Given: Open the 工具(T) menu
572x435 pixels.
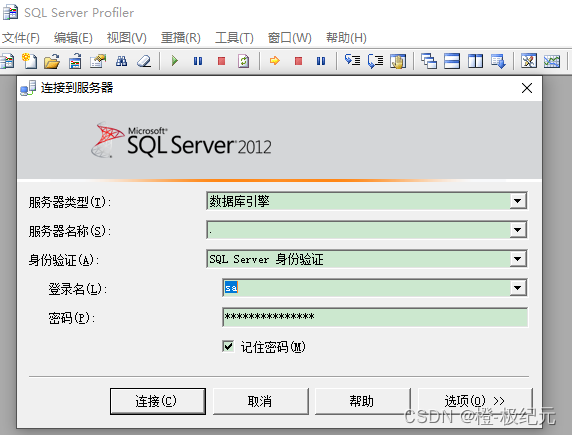Looking at the screenshot, I should point(234,38).
